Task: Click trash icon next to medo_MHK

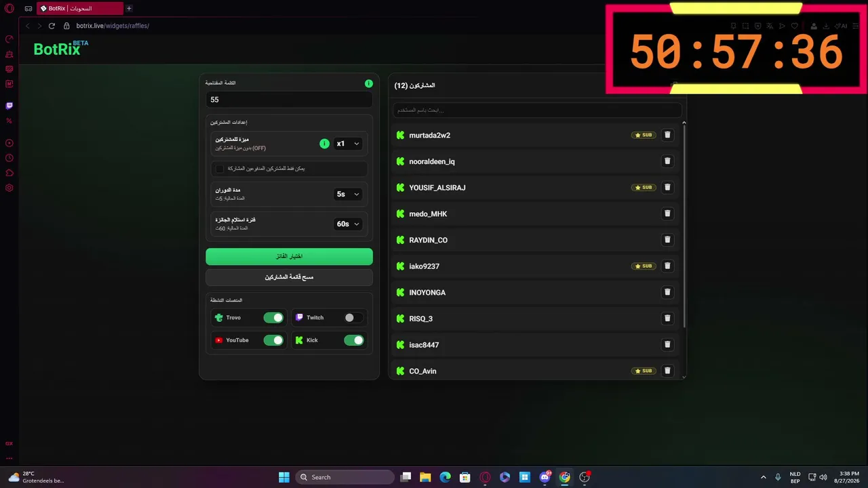Action: [667, 213]
